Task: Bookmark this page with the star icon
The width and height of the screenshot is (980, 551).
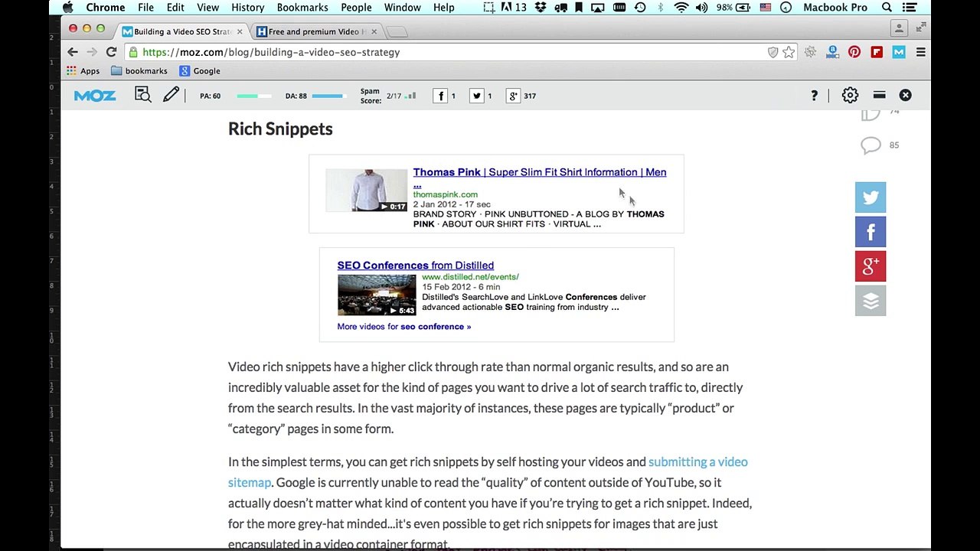Action: tap(789, 52)
